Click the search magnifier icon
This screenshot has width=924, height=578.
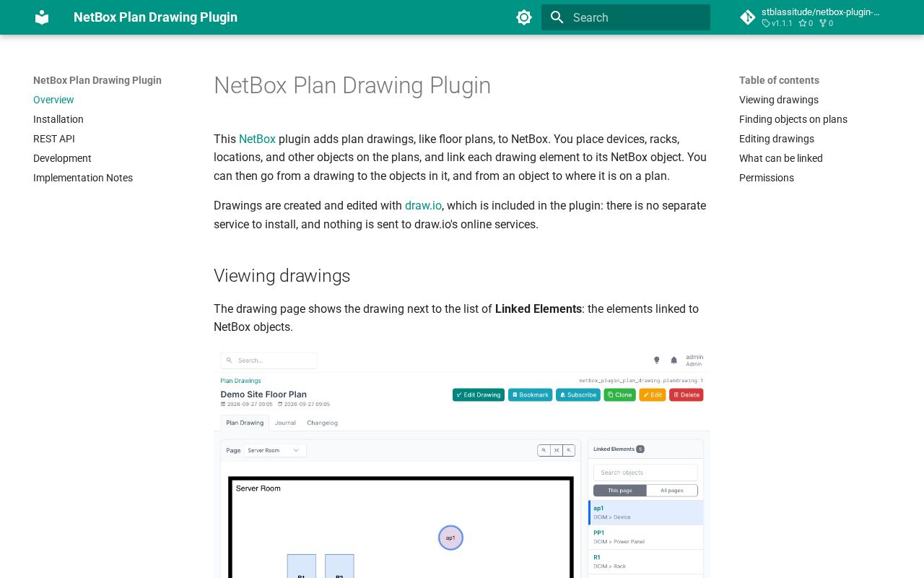(x=557, y=17)
